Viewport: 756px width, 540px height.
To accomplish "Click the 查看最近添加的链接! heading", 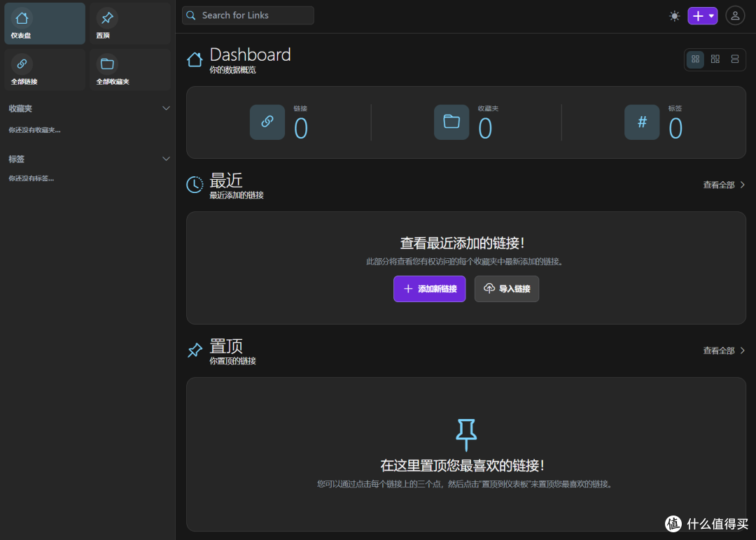I will point(463,243).
